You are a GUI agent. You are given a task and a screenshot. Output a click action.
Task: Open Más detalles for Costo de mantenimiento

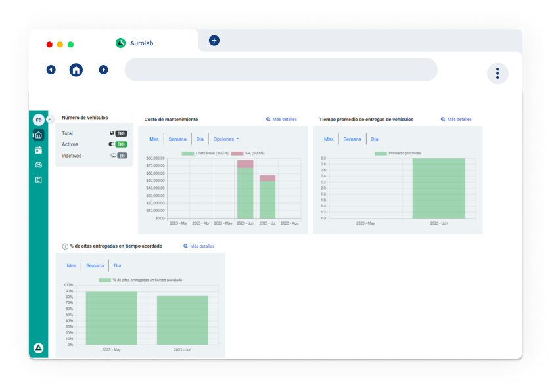point(281,119)
